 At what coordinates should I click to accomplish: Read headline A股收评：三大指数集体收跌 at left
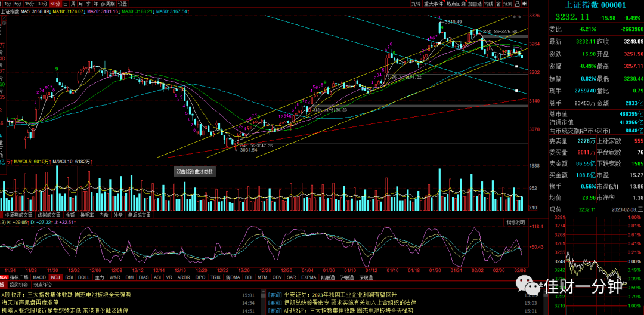pyautogui.click(x=67, y=295)
